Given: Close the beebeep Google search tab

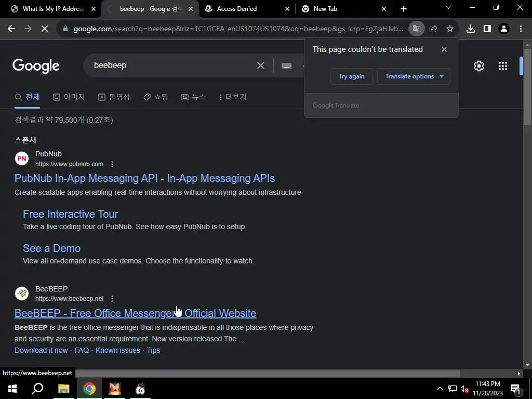Looking at the screenshot, I should (191, 9).
